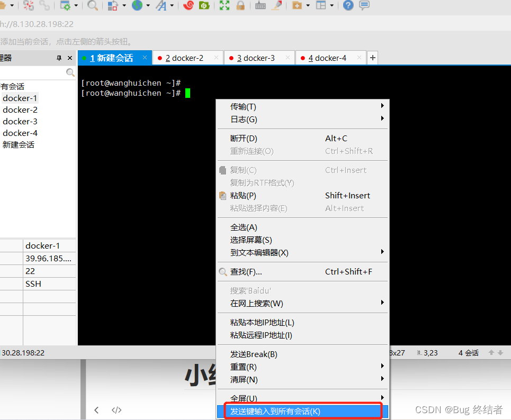This screenshot has width=511, height=420.
Task: Close the docker-2 tab
Action: pos(216,58)
